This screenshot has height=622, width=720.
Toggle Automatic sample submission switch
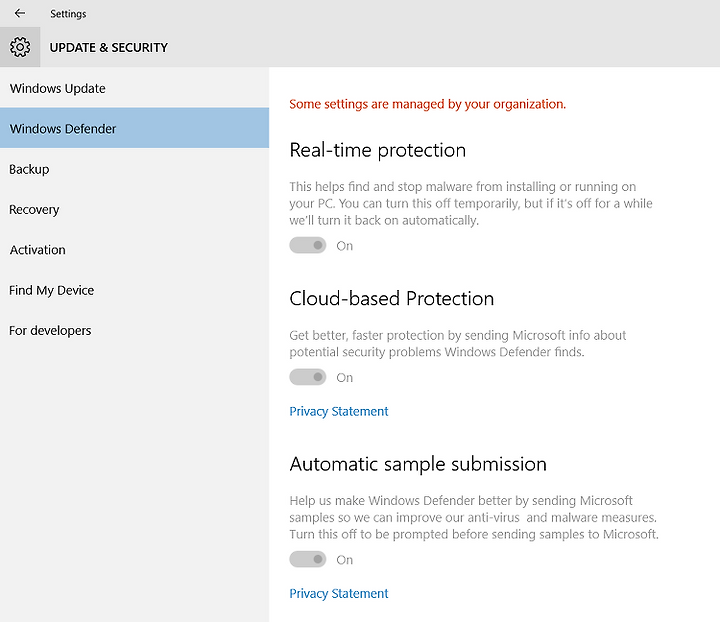point(308,559)
